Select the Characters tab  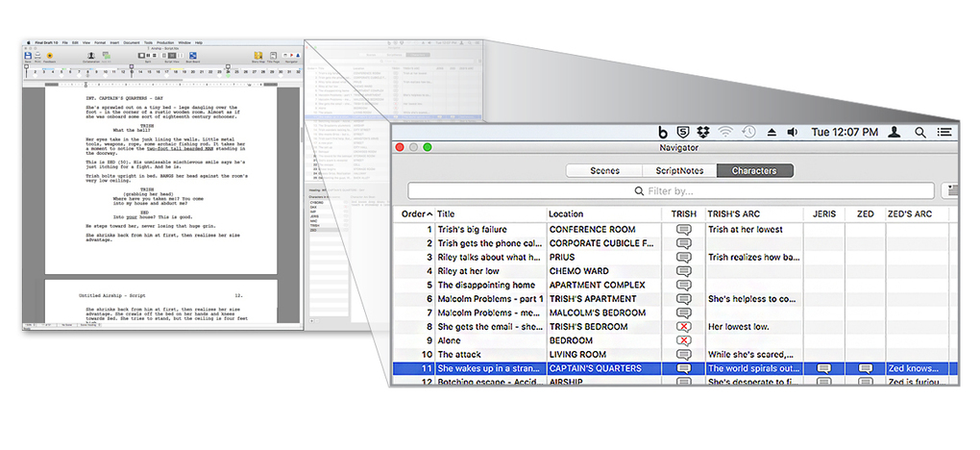coord(755,171)
